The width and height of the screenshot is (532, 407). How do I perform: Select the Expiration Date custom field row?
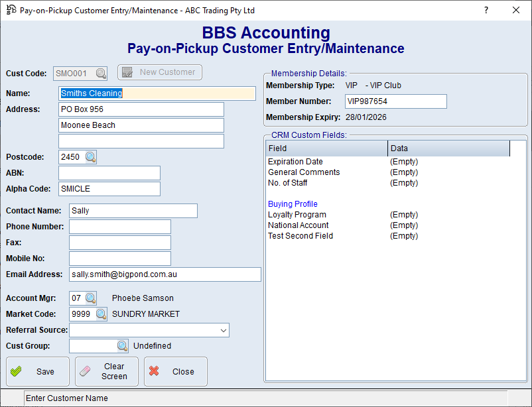[x=295, y=162]
